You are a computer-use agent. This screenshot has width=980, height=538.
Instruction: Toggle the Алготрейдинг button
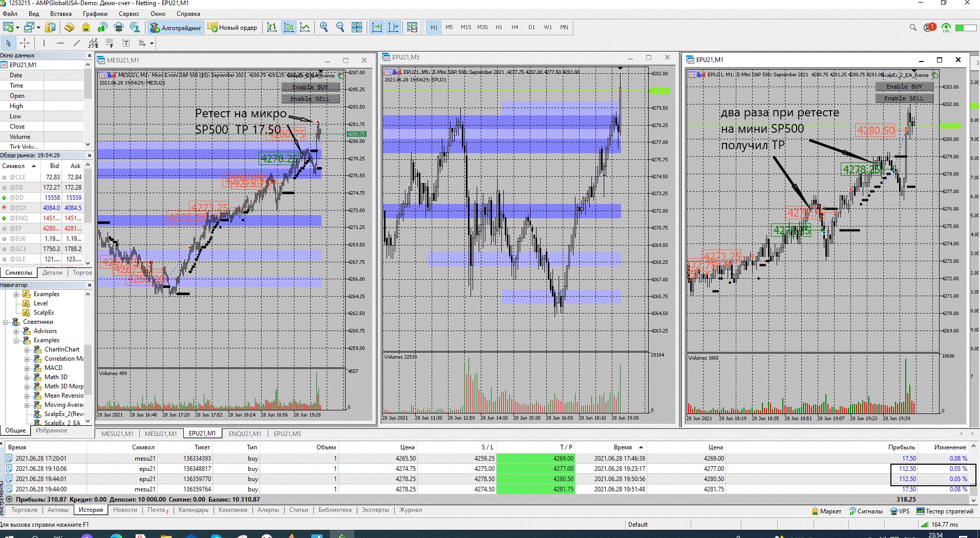176,28
